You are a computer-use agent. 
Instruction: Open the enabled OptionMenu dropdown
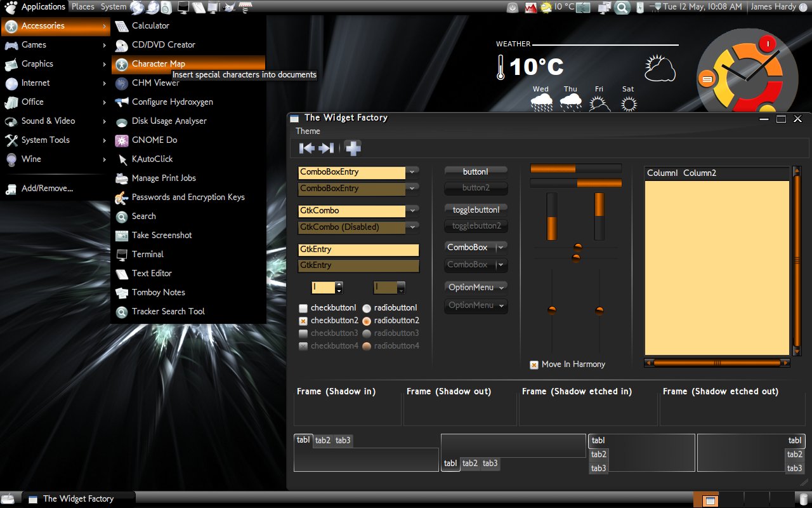476,287
